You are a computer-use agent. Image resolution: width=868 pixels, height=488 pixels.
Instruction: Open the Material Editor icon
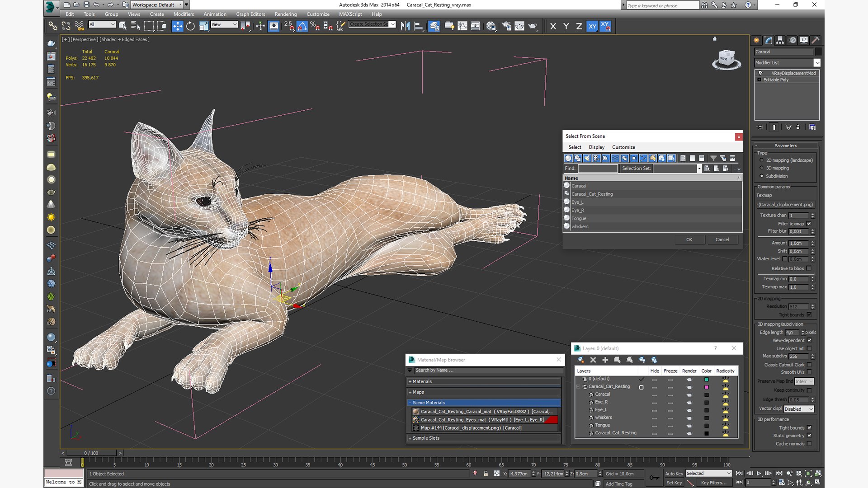click(491, 26)
